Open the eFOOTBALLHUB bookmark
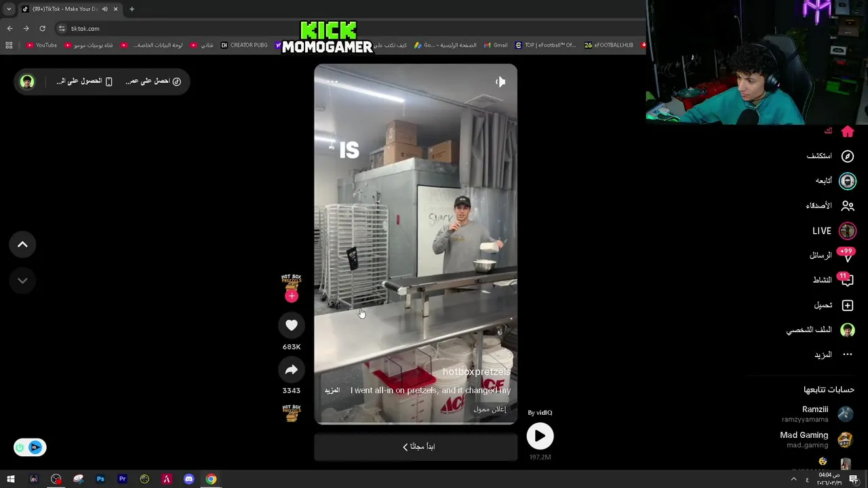Image resolution: width=868 pixels, height=488 pixels. click(x=609, y=45)
